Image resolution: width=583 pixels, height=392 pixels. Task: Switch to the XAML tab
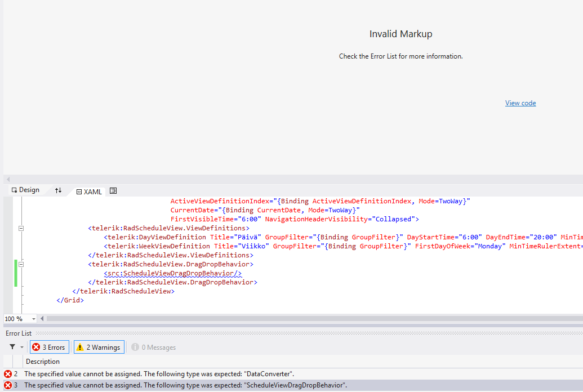tap(89, 192)
